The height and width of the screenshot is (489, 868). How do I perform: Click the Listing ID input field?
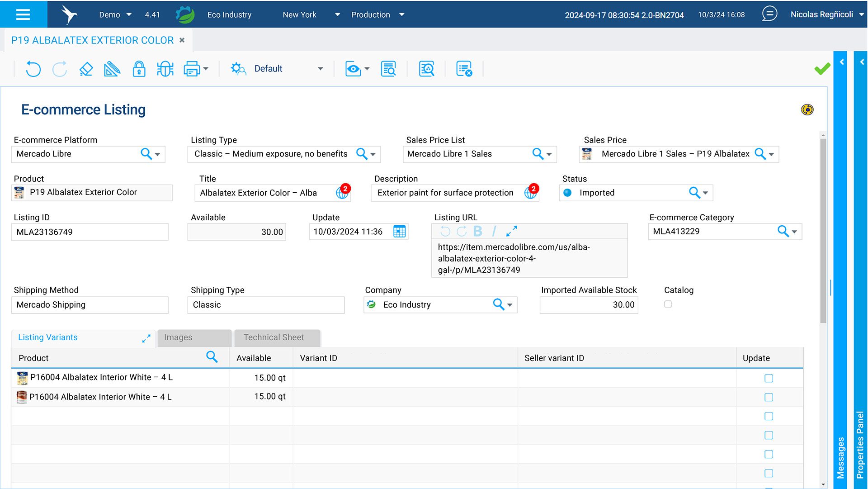pos(90,232)
